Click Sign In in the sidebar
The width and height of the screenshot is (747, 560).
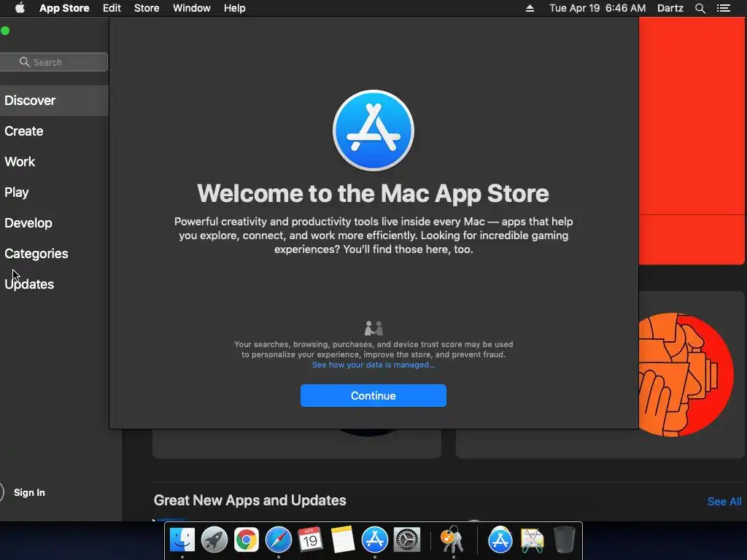[x=29, y=492]
